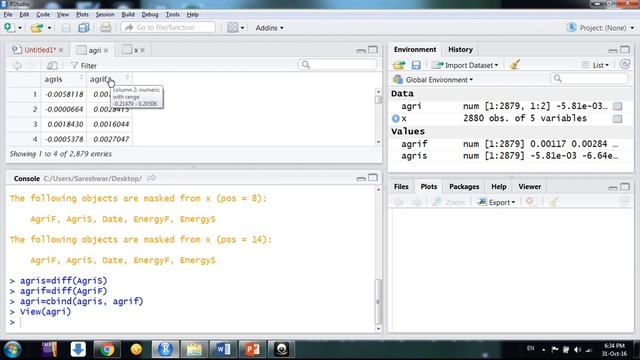Click the refresh environment icon
This screenshot has width=640, height=360.
pyautogui.click(x=624, y=64)
